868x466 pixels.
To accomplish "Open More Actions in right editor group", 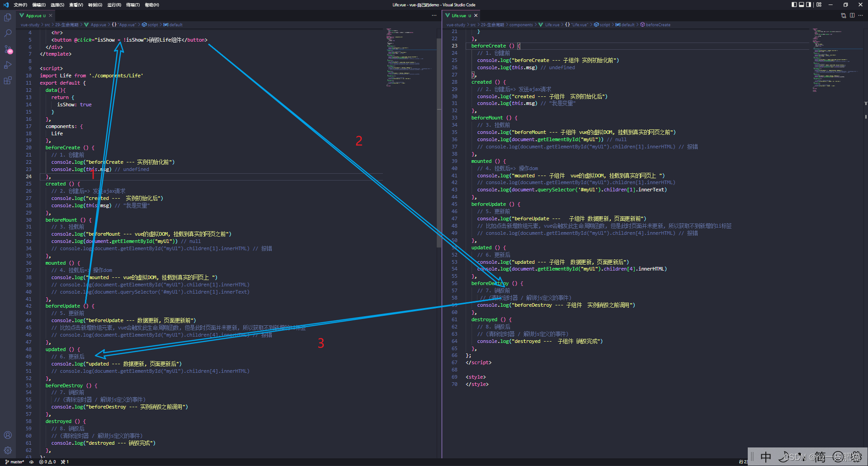I will [x=860, y=15].
